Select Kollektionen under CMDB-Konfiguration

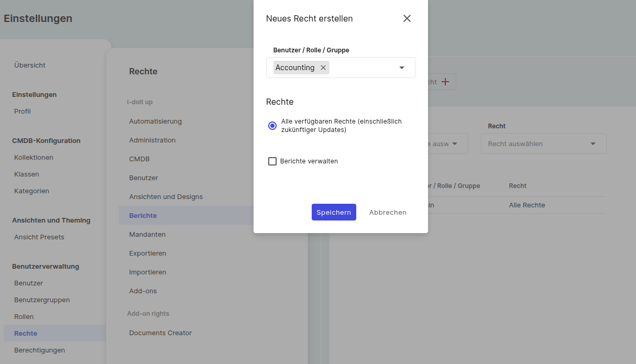pyautogui.click(x=34, y=158)
